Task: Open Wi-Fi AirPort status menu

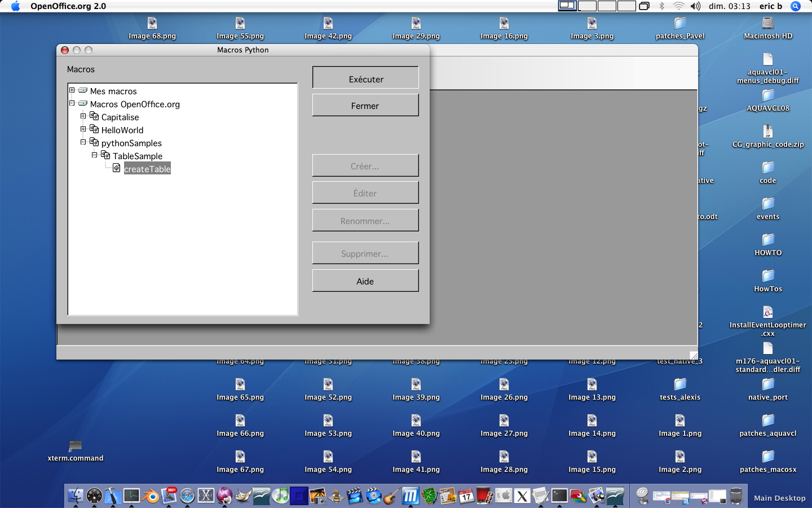Action: [678, 6]
